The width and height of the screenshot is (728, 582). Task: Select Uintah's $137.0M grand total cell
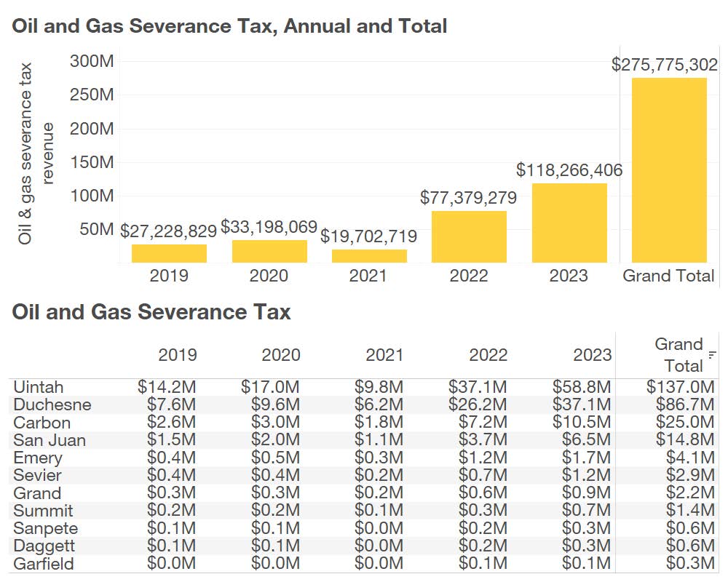[x=680, y=387]
